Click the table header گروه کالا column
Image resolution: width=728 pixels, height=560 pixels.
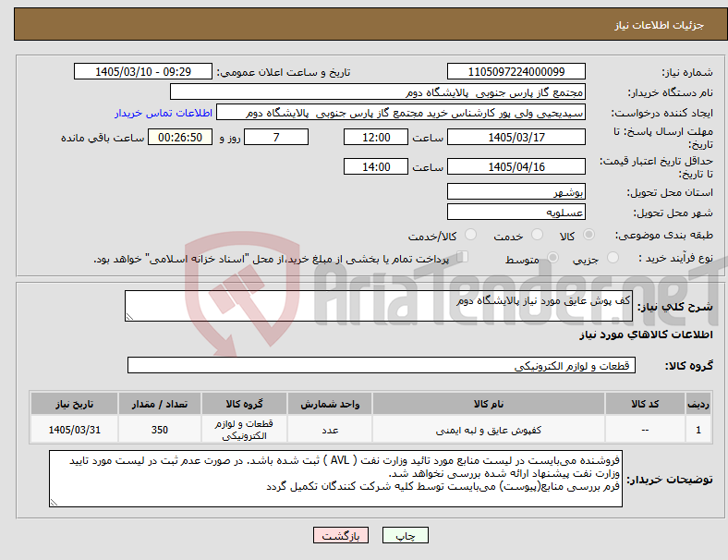[244, 404]
